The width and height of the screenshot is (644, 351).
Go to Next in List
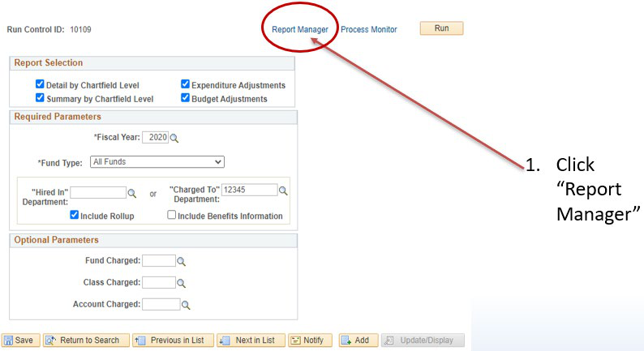point(251,340)
